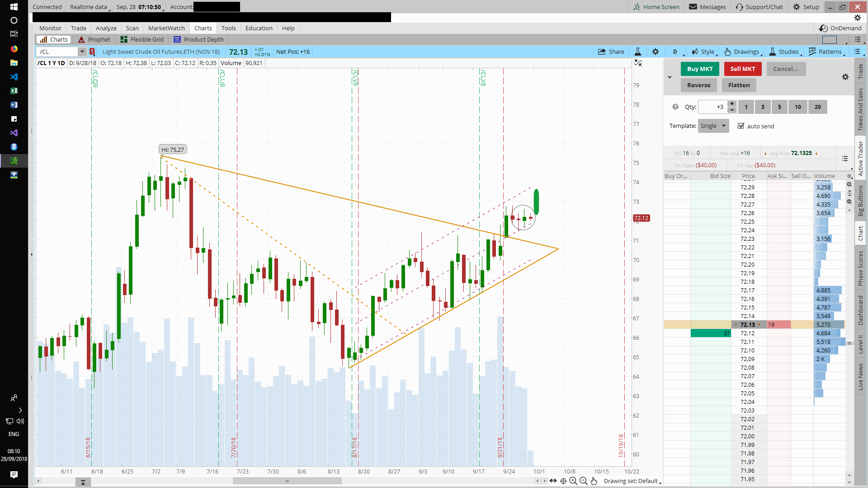Click the chart zoom out magnifier

click(x=584, y=481)
